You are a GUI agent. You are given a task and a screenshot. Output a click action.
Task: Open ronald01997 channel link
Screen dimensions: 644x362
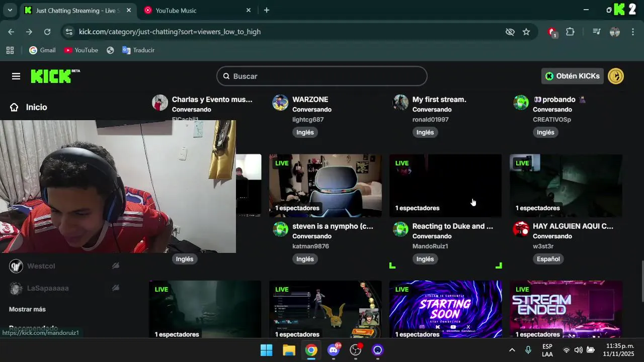tap(430, 120)
